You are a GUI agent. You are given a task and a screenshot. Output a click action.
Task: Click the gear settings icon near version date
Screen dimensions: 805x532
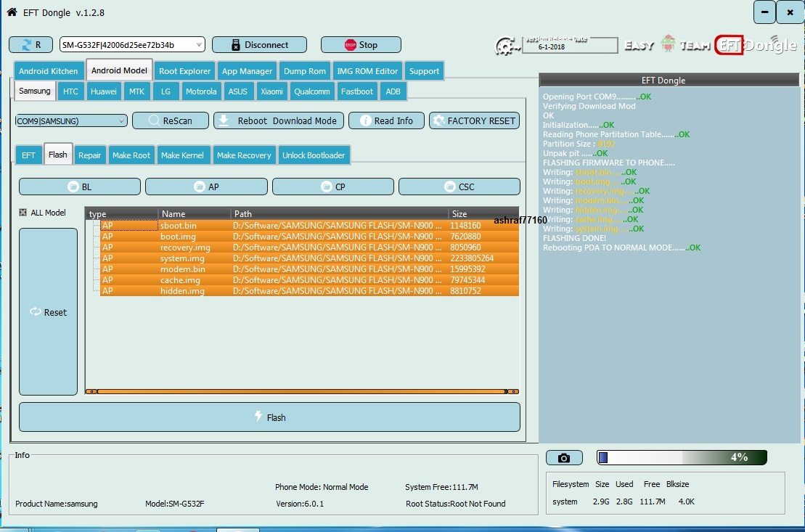(x=506, y=46)
